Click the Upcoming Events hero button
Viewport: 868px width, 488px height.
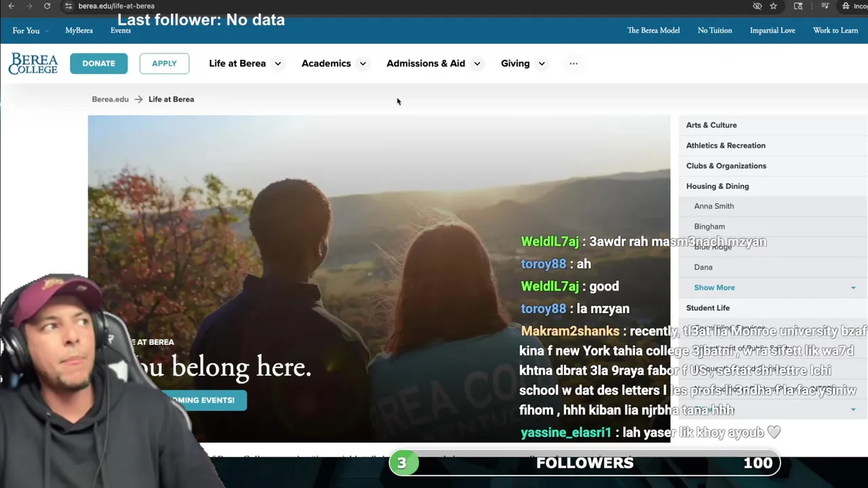click(203, 401)
